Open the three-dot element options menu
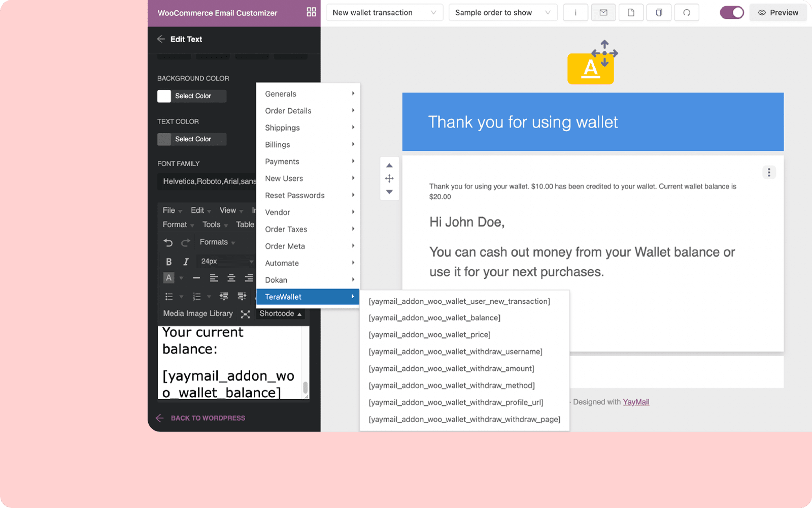 769,172
